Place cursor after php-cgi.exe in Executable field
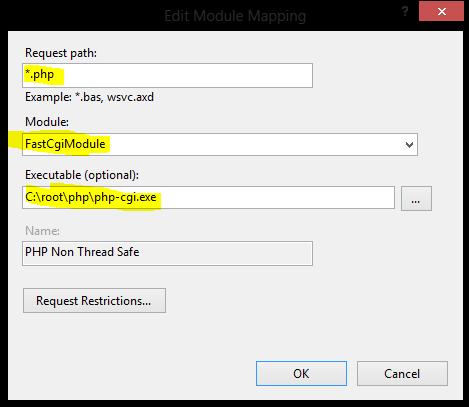Viewport: 469px width, 407px height. tap(157, 197)
